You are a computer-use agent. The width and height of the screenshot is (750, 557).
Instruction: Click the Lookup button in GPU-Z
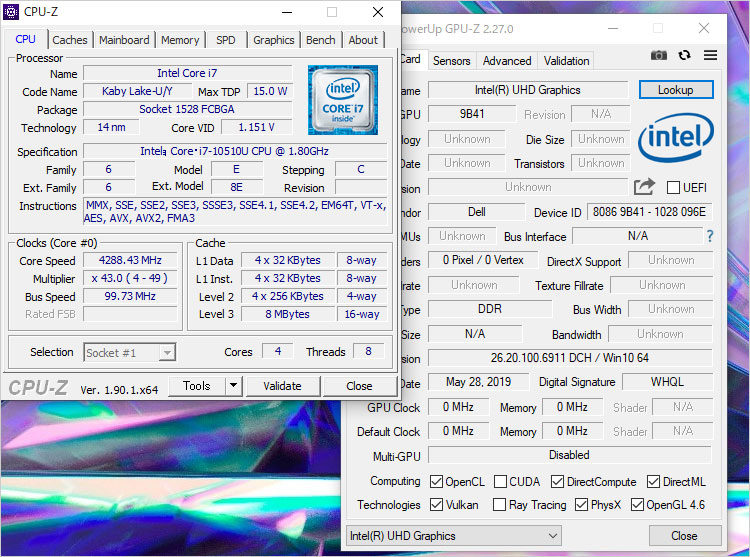tap(676, 90)
